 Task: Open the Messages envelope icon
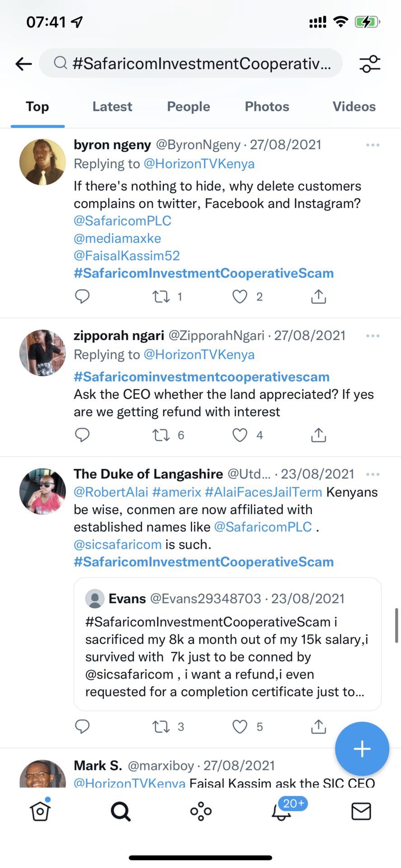(361, 811)
